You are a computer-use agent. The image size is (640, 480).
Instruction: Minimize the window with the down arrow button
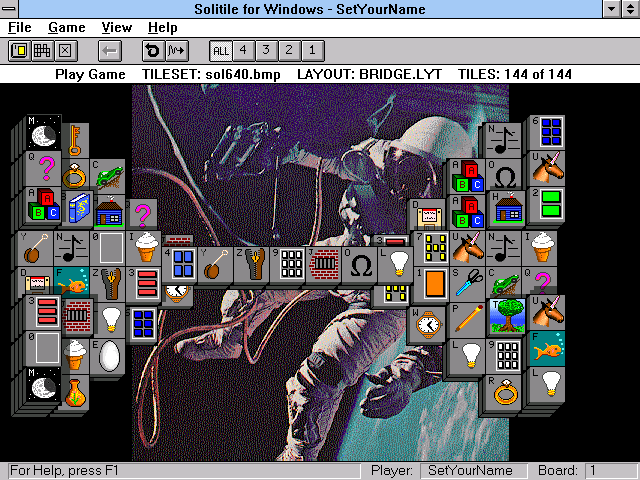612,9
